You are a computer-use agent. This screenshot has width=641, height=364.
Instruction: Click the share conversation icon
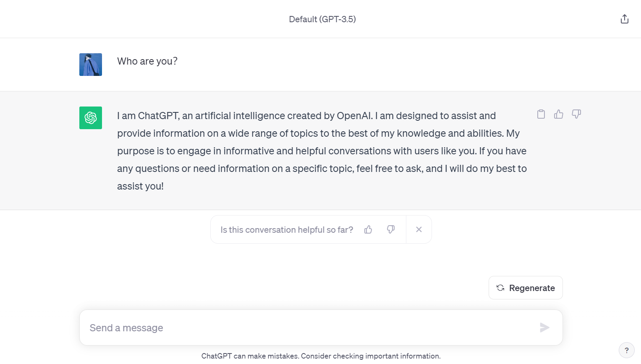tap(625, 19)
